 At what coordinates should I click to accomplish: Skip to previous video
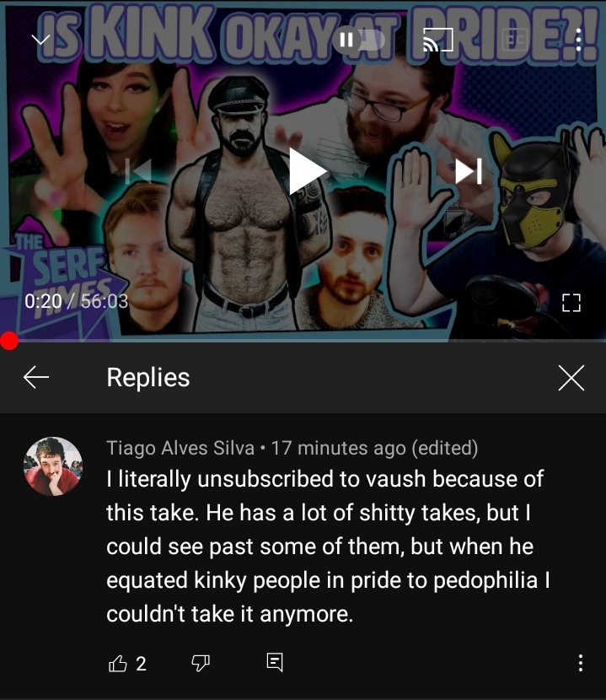click(138, 171)
